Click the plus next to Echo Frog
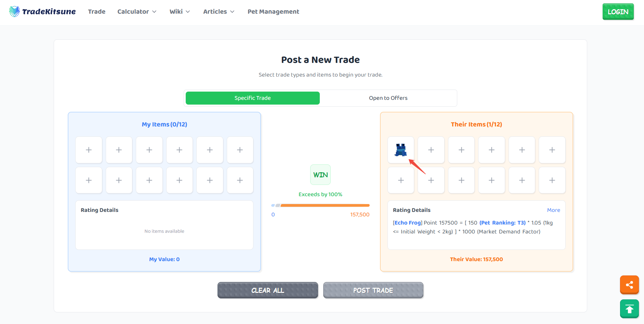Viewport: 644px width, 324px height. coord(431,150)
